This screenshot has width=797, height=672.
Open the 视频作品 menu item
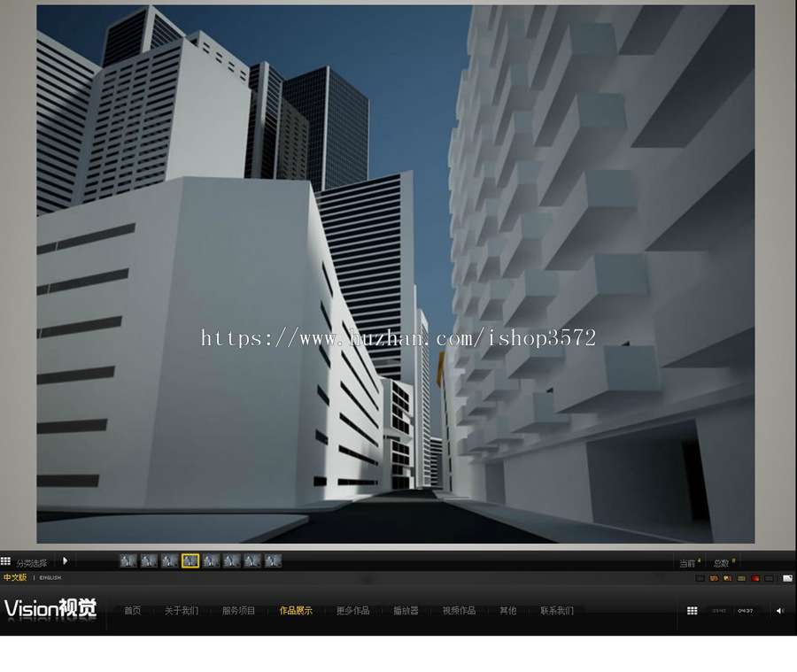459,611
